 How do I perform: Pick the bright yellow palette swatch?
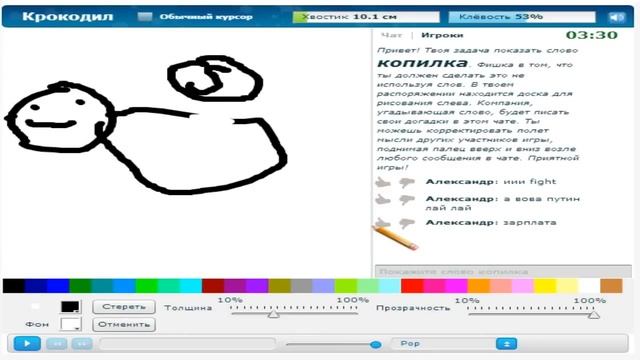[544, 286]
